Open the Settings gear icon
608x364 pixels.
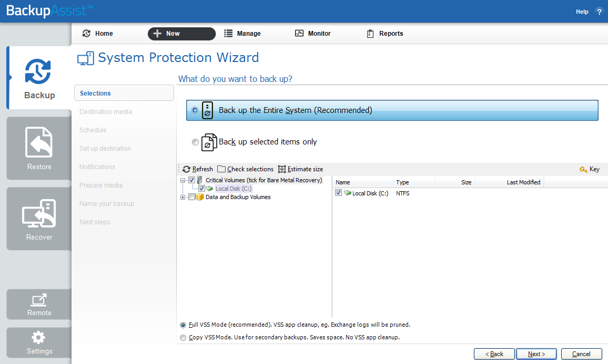(38, 337)
